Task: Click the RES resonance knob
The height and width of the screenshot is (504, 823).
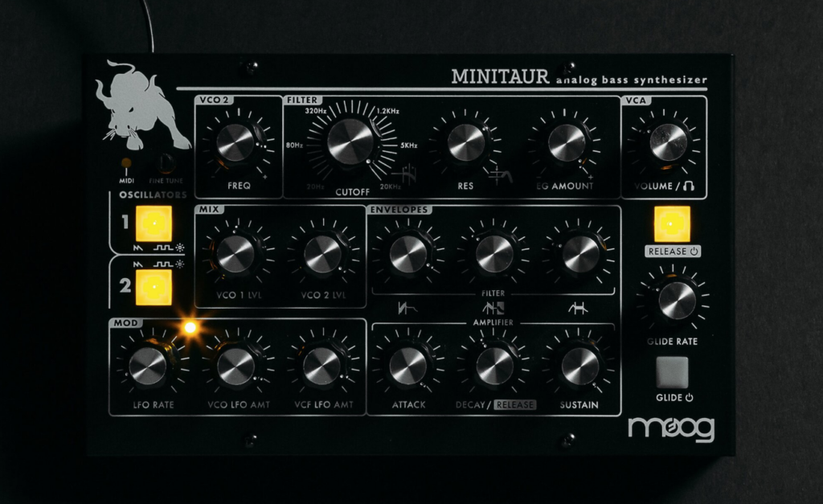Action: pyautogui.click(x=465, y=143)
